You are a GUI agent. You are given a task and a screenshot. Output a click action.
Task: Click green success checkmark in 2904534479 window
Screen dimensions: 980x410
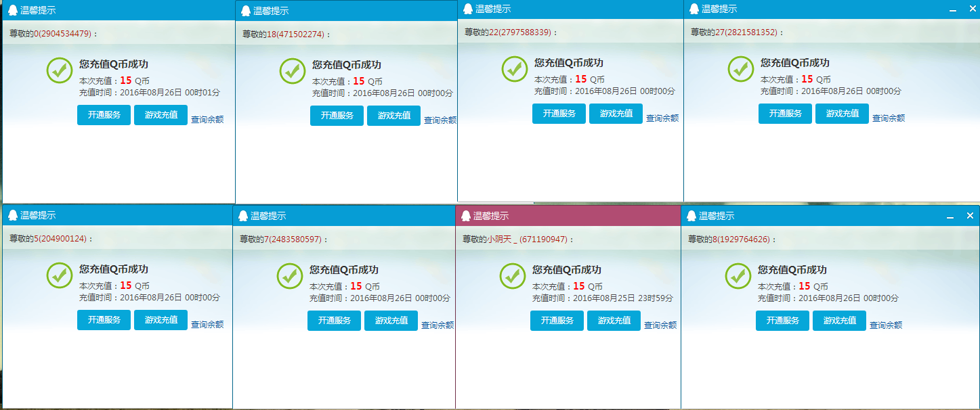click(x=60, y=70)
